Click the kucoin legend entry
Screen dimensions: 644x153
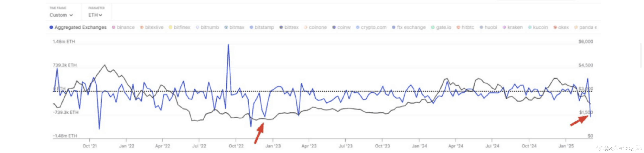tap(538, 27)
